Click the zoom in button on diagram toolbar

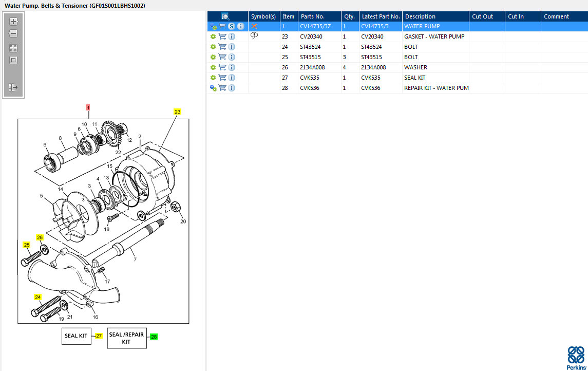coord(13,22)
